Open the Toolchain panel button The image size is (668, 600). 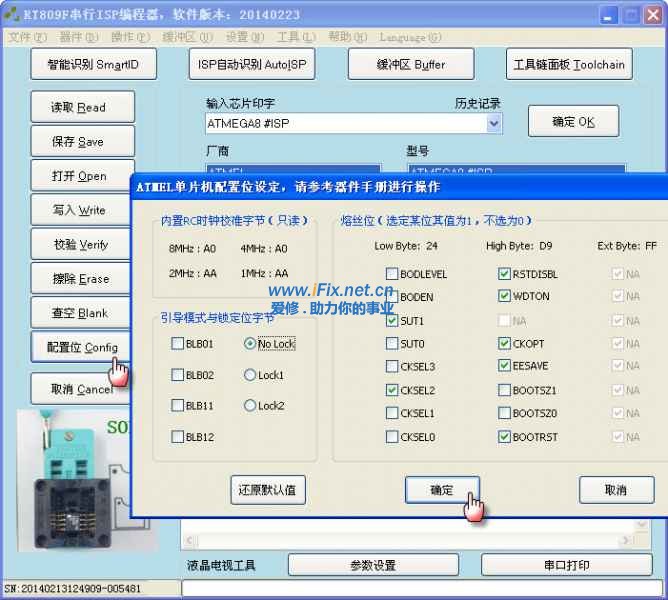coord(568,64)
